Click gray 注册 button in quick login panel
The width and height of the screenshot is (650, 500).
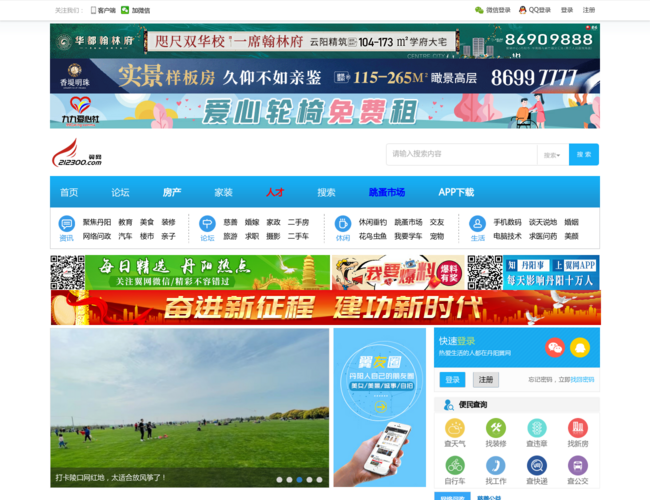[486, 380]
